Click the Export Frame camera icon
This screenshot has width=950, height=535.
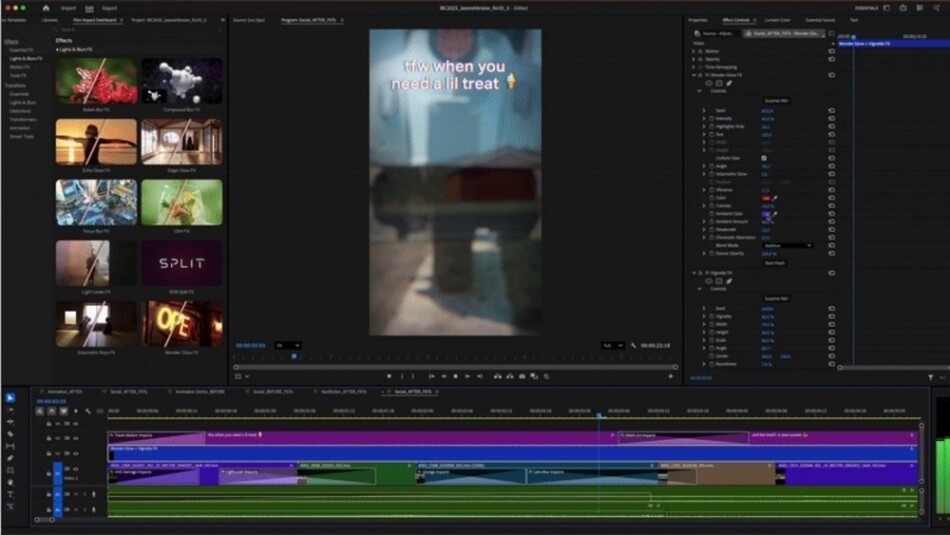click(521, 376)
